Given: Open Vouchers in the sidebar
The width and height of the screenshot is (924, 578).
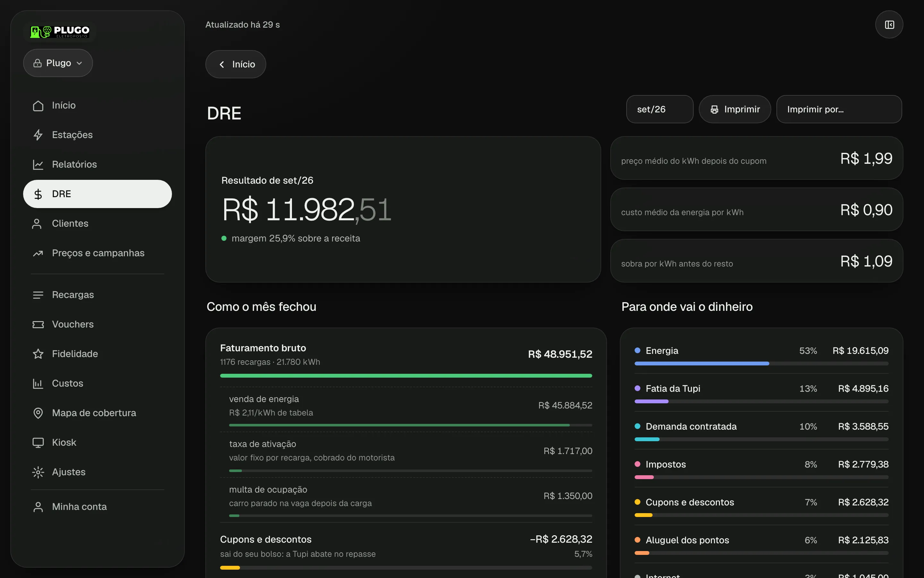Looking at the screenshot, I should pos(97,325).
